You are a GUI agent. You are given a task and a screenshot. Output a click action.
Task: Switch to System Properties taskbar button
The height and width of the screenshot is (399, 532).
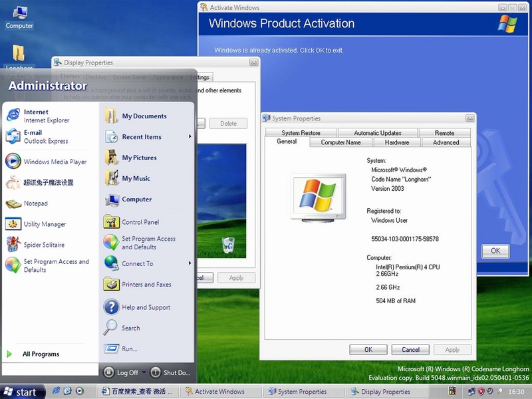click(x=303, y=391)
